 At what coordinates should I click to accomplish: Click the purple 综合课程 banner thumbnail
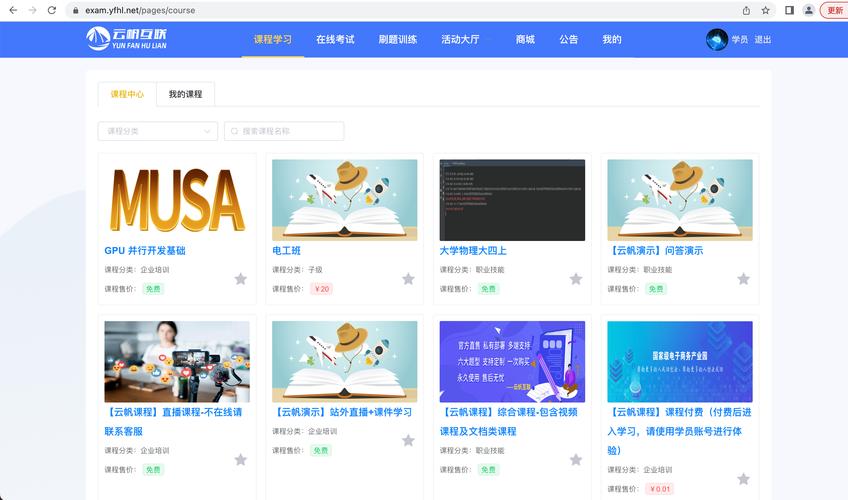coord(512,362)
